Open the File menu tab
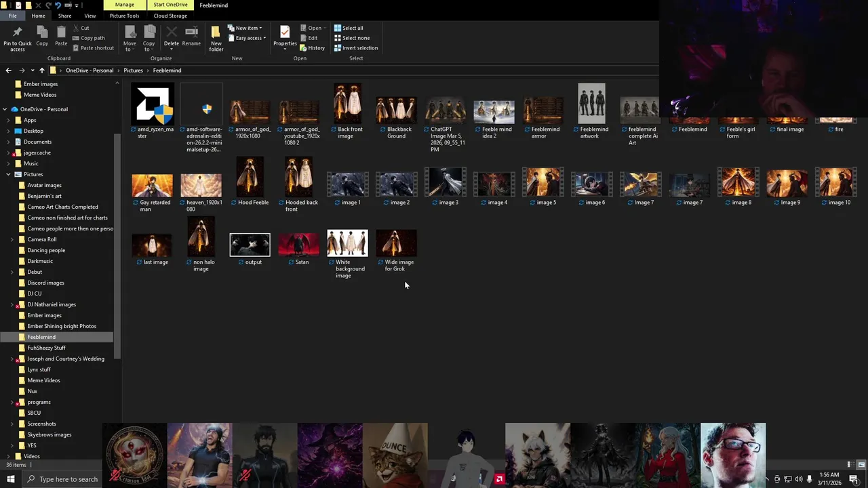 [12, 16]
